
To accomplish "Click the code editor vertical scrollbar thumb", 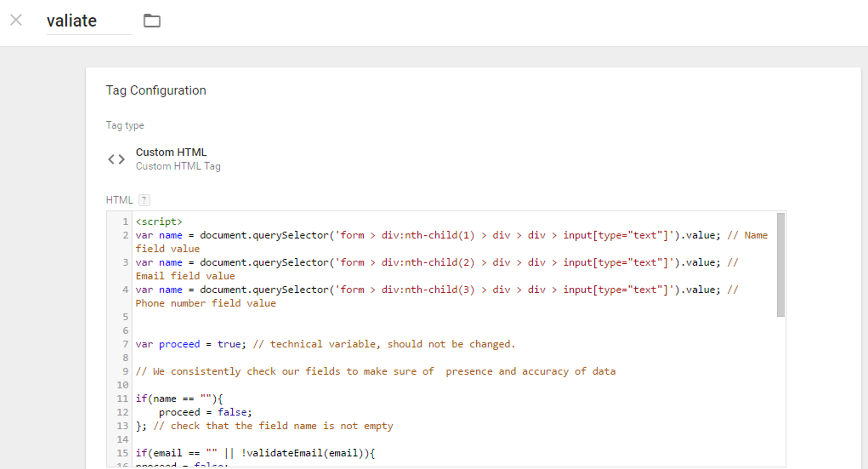I will pos(781,265).
